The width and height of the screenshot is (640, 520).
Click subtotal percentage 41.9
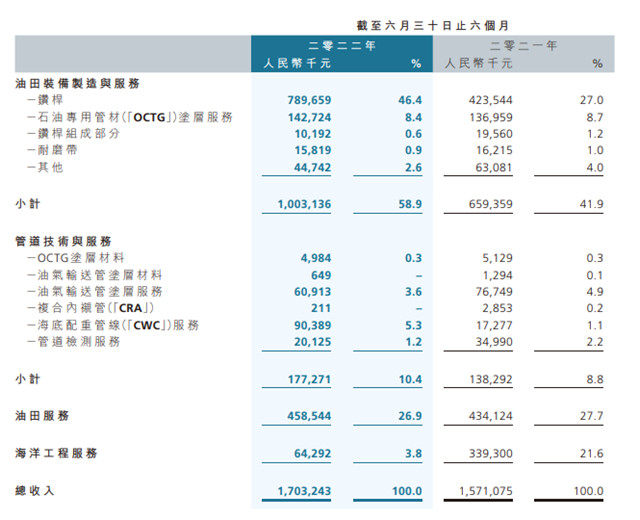591,204
